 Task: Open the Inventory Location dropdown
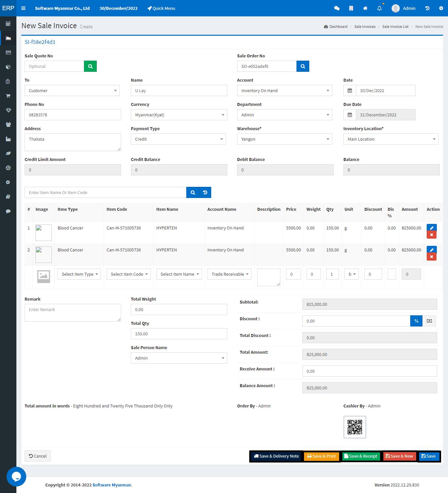tap(391, 139)
